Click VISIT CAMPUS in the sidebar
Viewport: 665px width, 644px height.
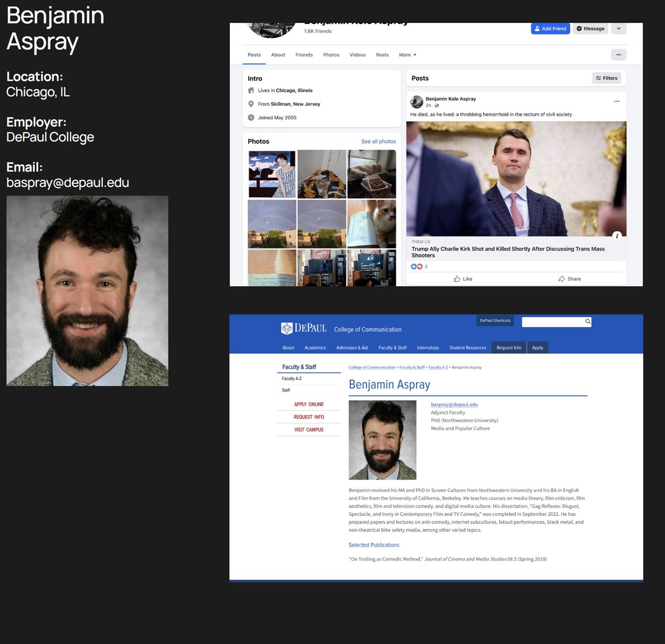[309, 430]
